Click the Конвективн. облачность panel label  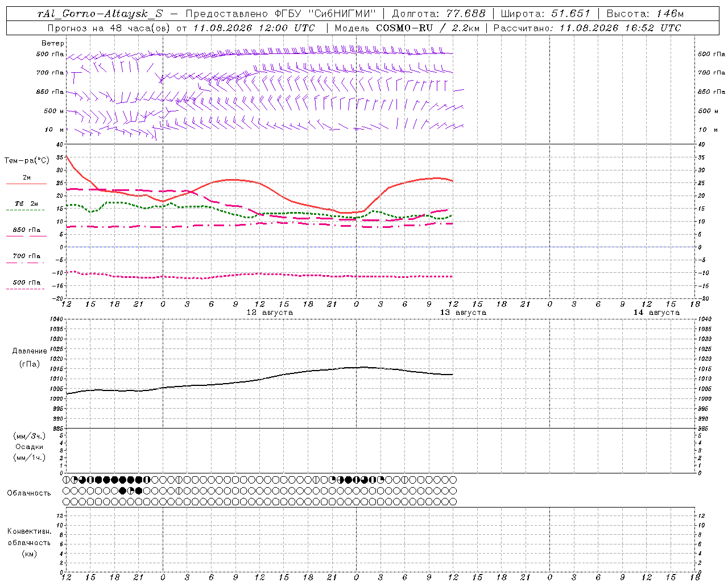pos(29,542)
